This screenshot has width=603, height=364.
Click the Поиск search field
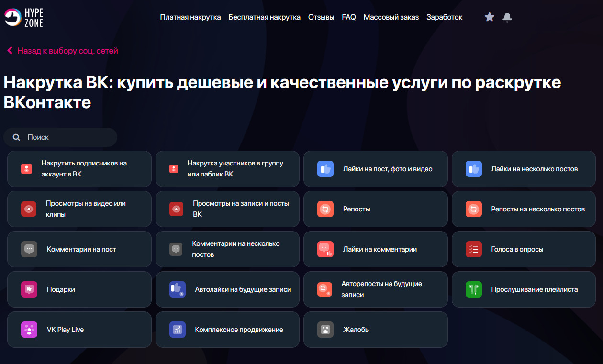60,137
